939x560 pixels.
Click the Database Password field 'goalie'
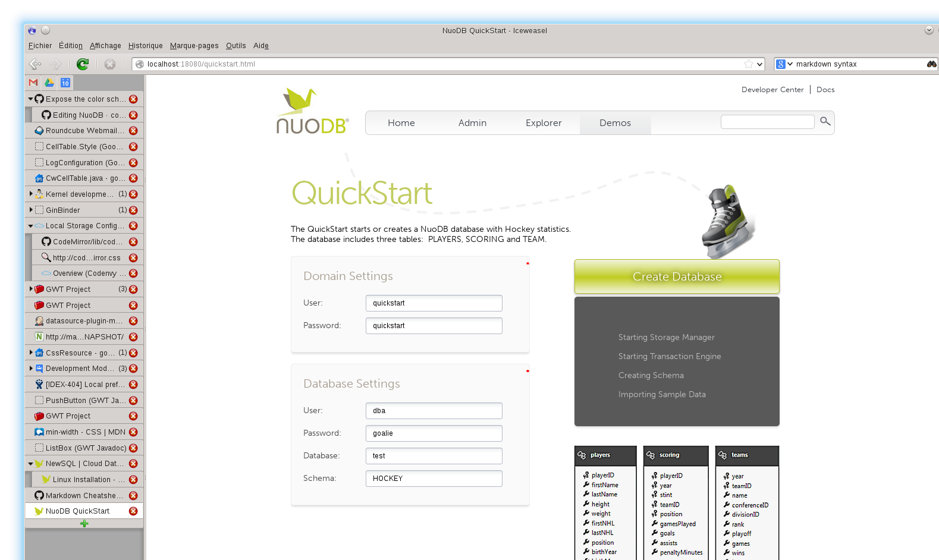(434, 433)
